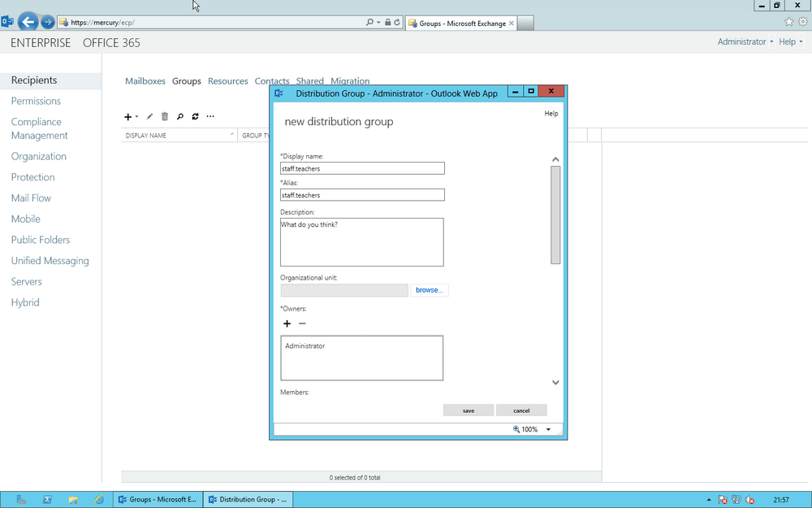Click the address bar refresh icon
Screen dimensions: 812x508
coord(397,22)
